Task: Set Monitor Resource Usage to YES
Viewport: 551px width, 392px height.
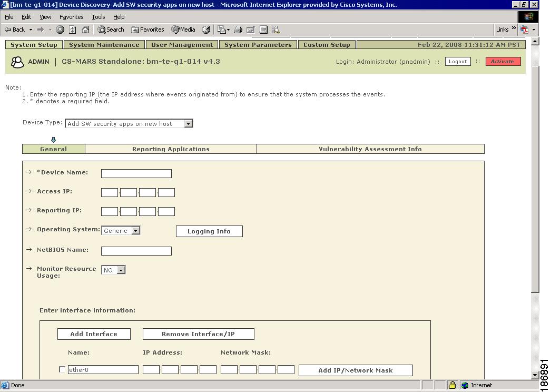Action: 122,270
